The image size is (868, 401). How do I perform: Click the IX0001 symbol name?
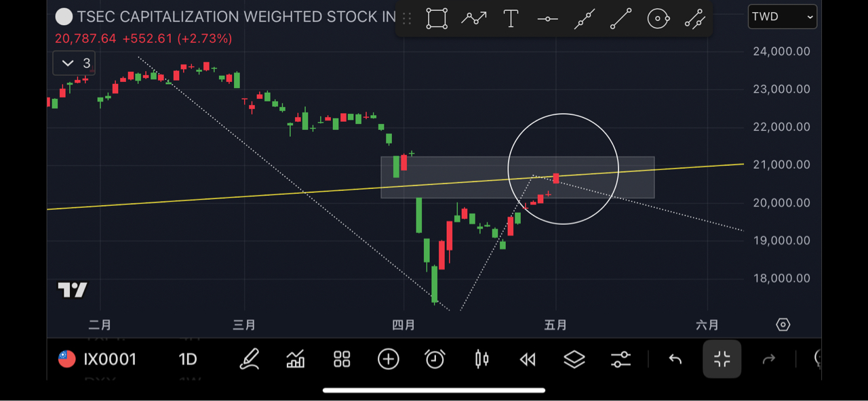click(x=110, y=359)
